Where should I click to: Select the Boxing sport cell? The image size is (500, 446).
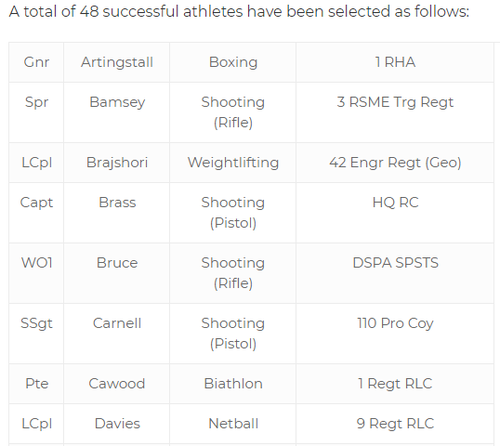pyautogui.click(x=233, y=62)
